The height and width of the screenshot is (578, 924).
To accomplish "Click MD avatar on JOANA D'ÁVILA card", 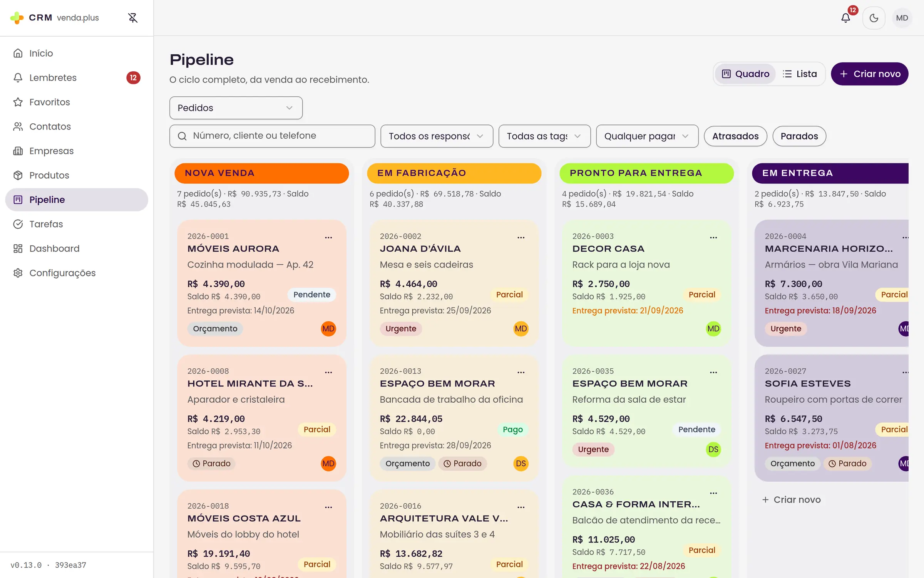I will pyautogui.click(x=521, y=329).
